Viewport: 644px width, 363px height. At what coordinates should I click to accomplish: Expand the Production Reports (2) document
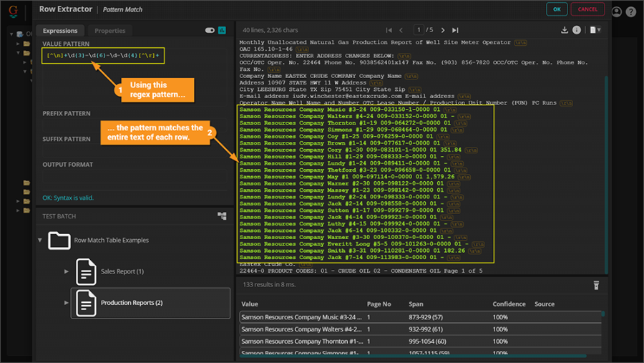[x=67, y=303]
